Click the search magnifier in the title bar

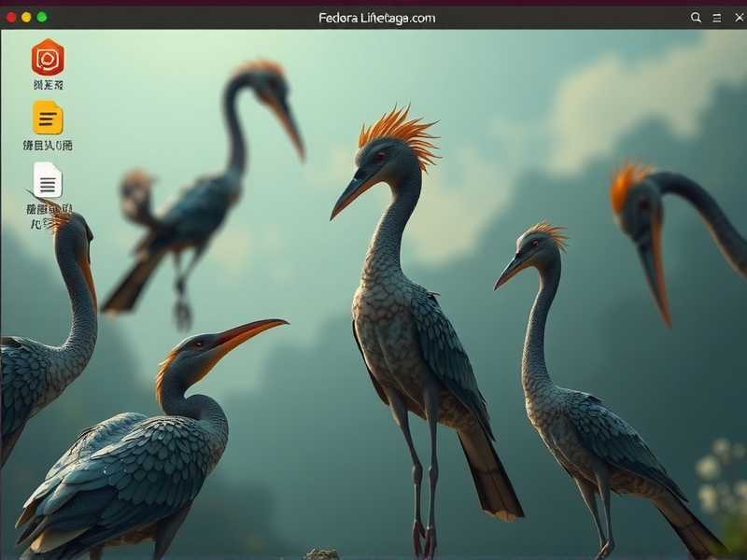click(695, 17)
